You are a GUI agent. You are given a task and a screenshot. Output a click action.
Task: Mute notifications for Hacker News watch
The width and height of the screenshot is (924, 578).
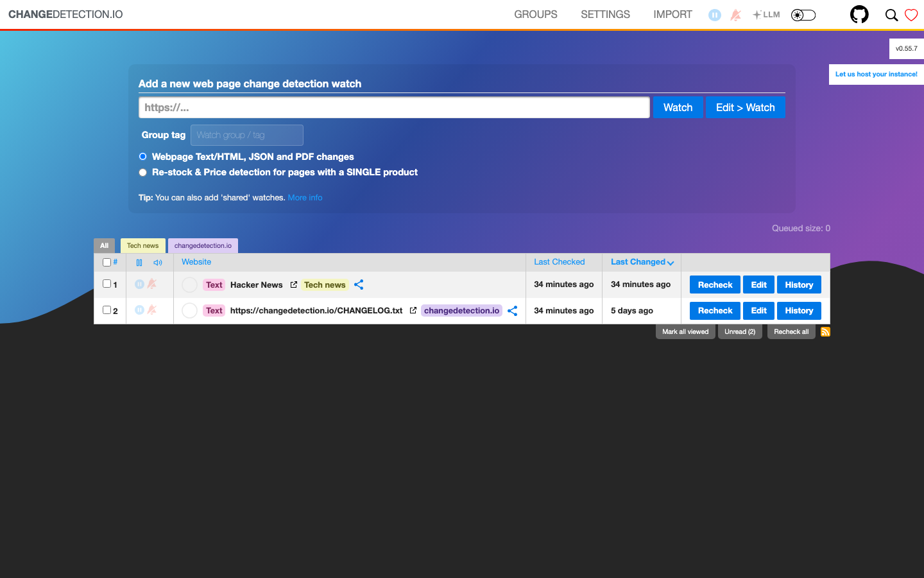pyautogui.click(x=152, y=284)
